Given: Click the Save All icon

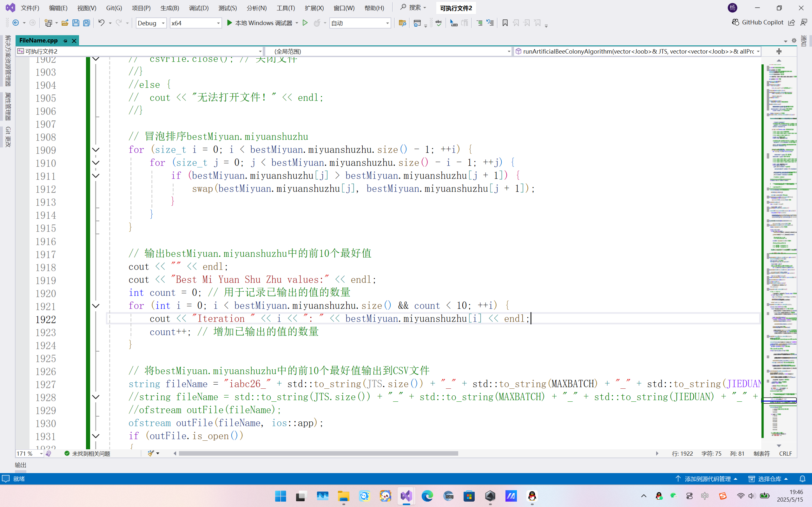Looking at the screenshot, I should (87, 23).
